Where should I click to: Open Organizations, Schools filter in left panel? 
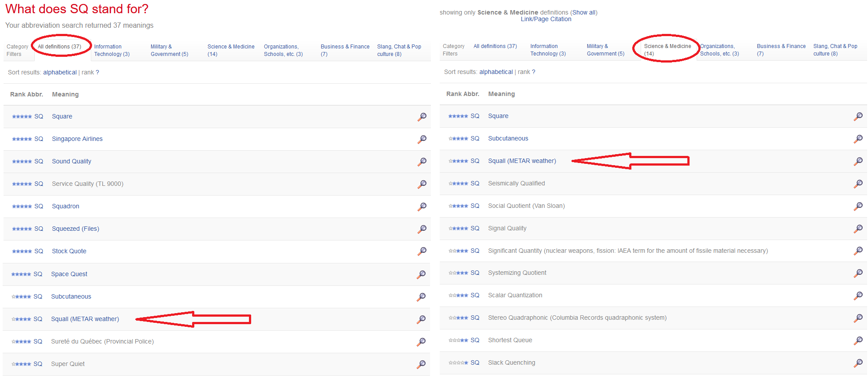click(283, 50)
